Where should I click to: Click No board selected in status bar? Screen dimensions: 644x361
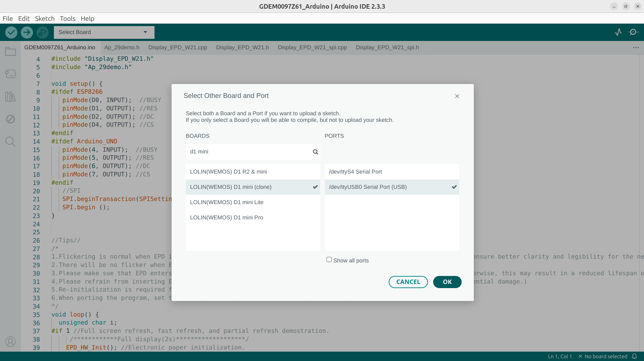[603, 356]
